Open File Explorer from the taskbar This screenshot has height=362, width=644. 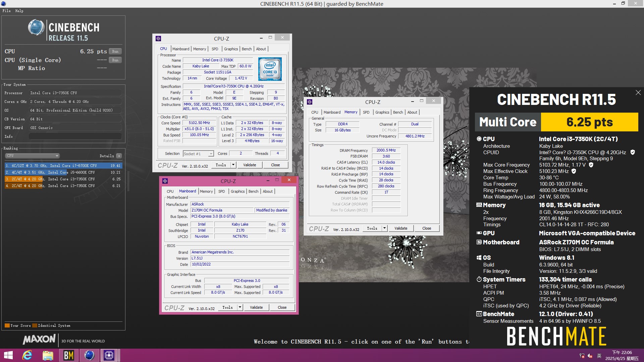pyautogui.click(x=48, y=355)
